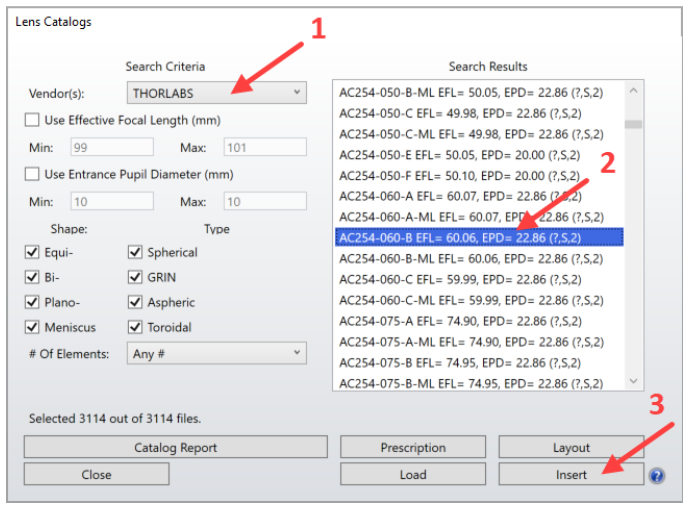This screenshot has width=689, height=510.
Task: Uncheck the Plano- shape checkbox
Action: coord(32,302)
